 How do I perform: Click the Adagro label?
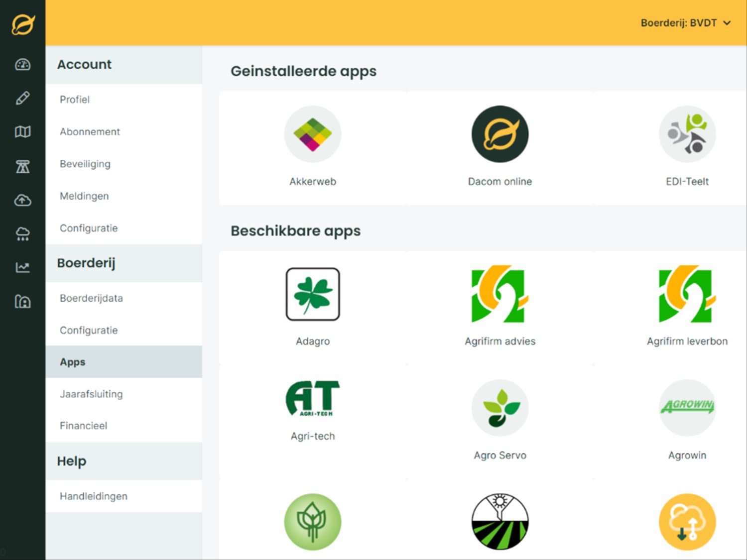click(313, 341)
